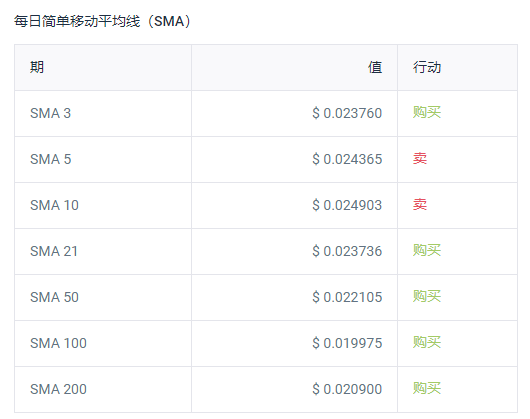The image size is (530, 419).
Task: Select the heading 每日简单移动平均线（SMA）
Action: tap(102, 21)
